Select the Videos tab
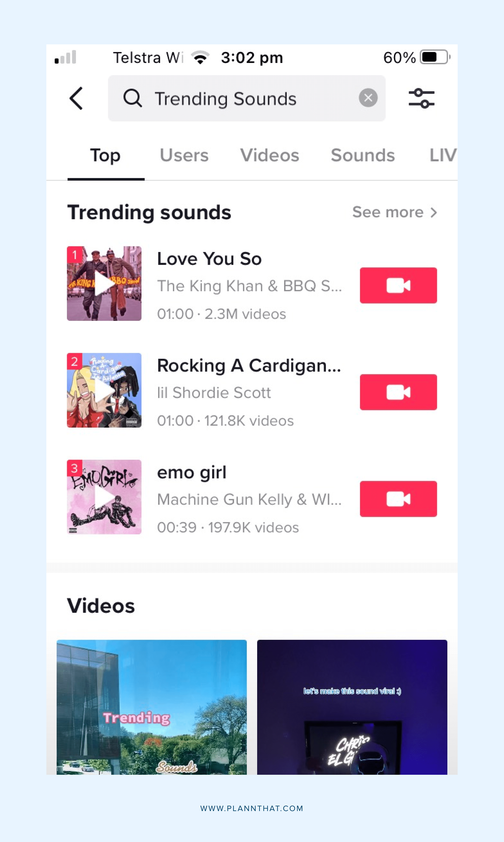This screenshot has height=842, width=504. point(269,155)
